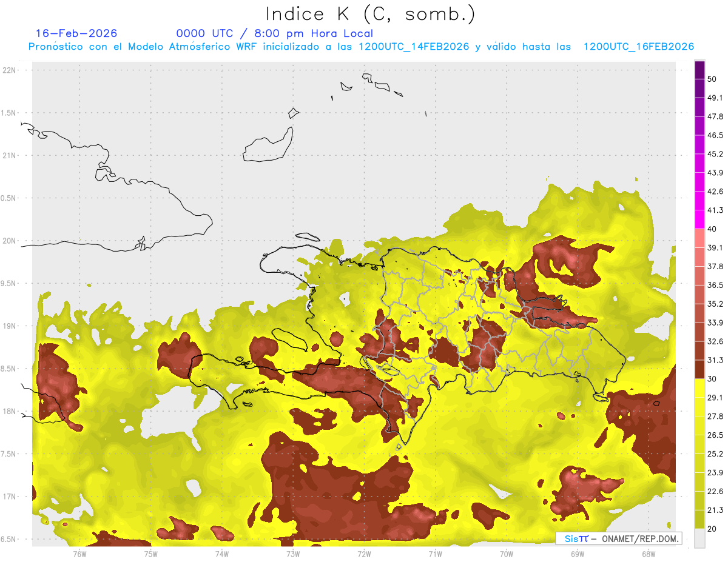The width and height of the screenshot is (728, 562).
Task: Click the '49.1' colorbar value
Action: pyautogui.click(x=715, y=98)
